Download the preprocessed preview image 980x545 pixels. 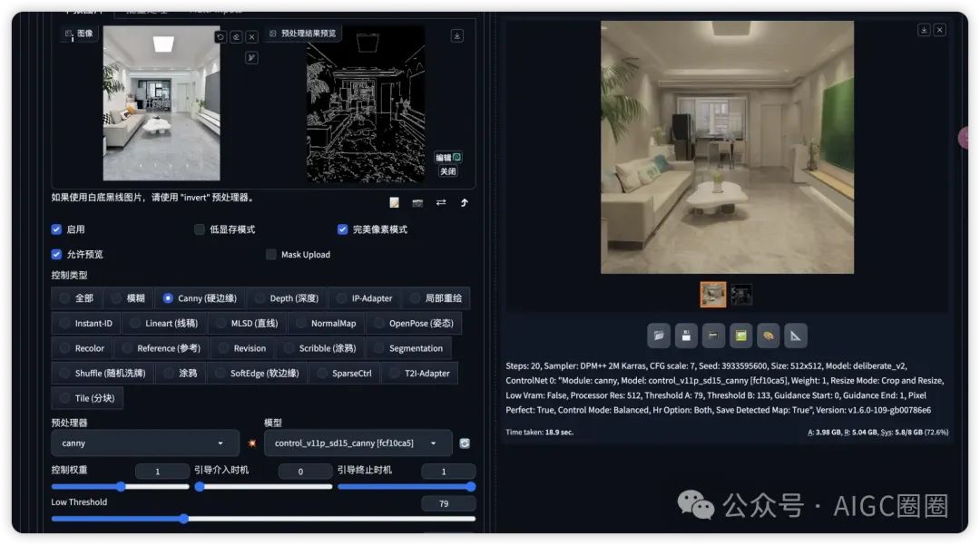click(x=456, y=34)
